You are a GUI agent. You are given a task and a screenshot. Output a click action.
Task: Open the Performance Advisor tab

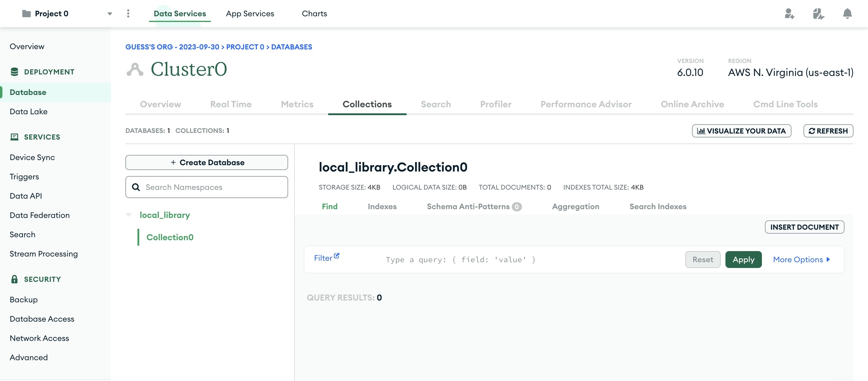pyautogui.click(x=586, y=104)
